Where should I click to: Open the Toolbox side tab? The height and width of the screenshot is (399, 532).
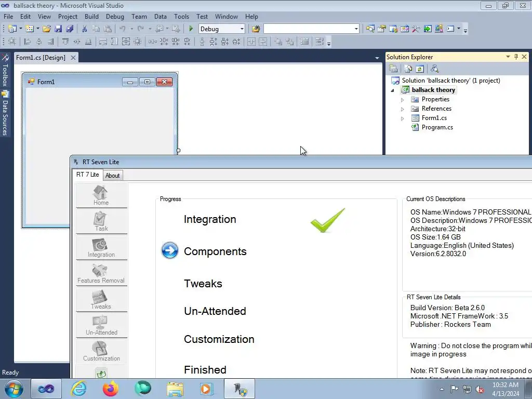pos(5,70)
